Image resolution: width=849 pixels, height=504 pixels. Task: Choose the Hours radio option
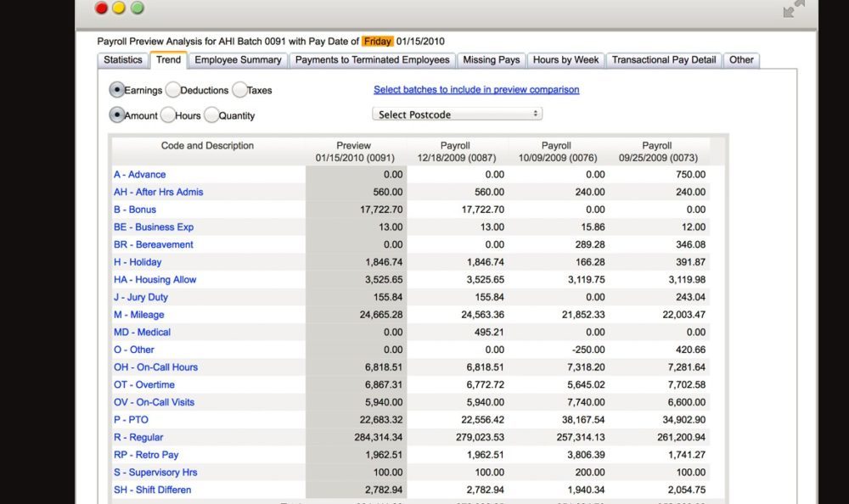pos(168,115)
